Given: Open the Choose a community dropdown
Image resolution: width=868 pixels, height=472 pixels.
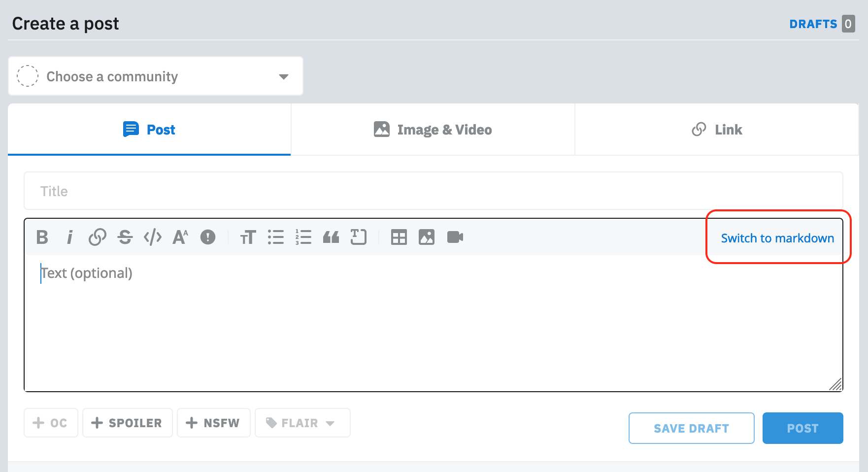Looking at the screenshot, I should coord(155,76).
